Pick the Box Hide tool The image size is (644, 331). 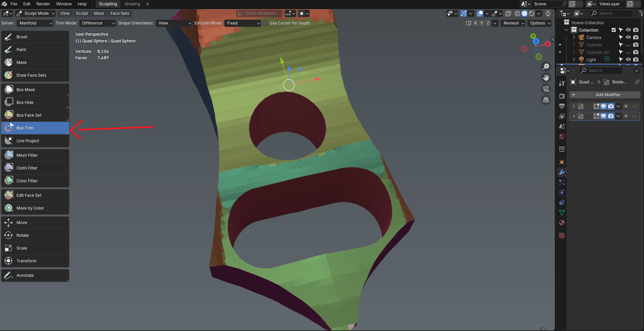[x=35, y=103]
